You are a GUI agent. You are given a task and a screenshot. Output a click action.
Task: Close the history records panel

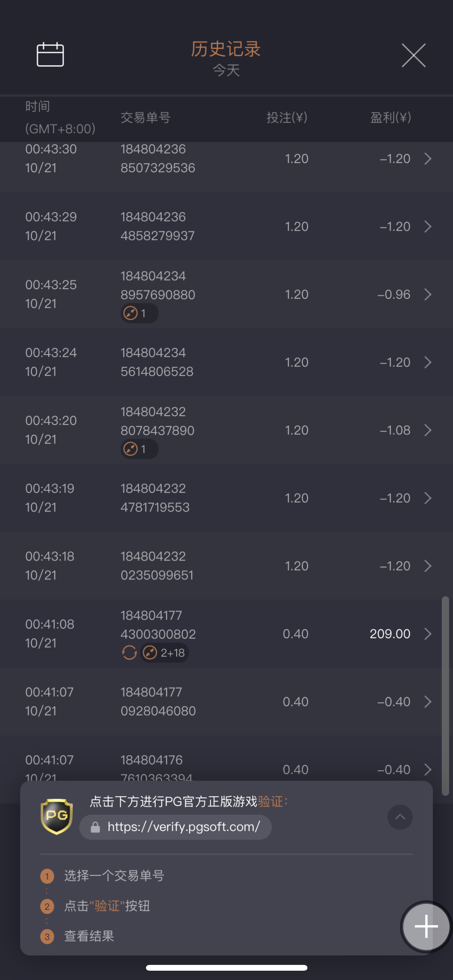click(413, 55)
